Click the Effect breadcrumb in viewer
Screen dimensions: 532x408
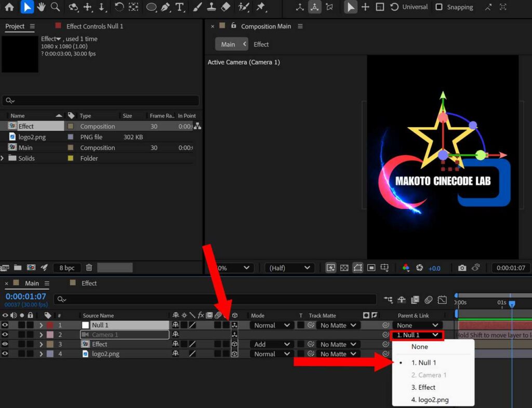point(261,45)
